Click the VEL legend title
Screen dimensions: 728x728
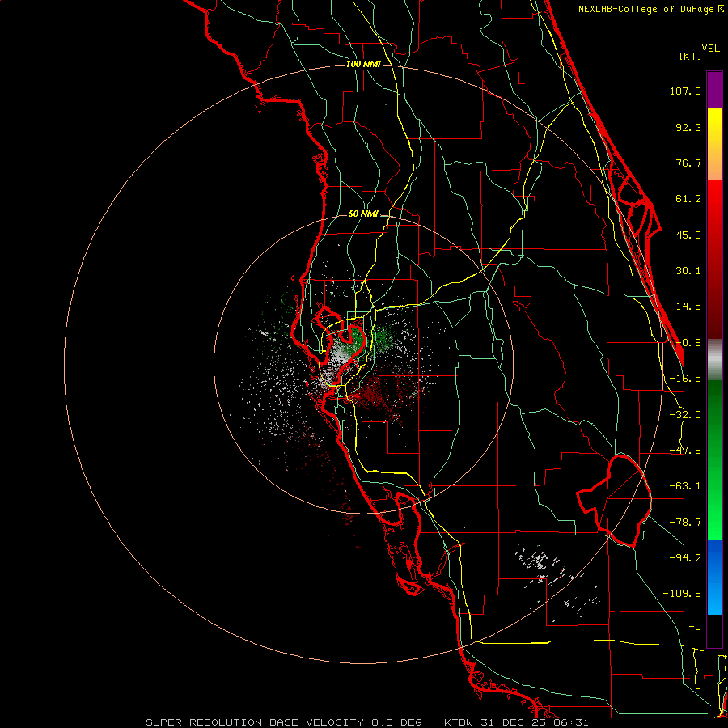tap(710, 49)
